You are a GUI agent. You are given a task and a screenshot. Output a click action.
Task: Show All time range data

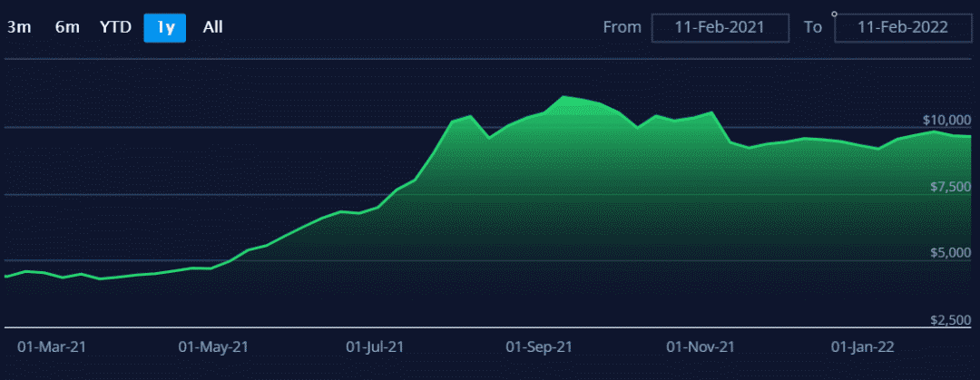[212, 27]
